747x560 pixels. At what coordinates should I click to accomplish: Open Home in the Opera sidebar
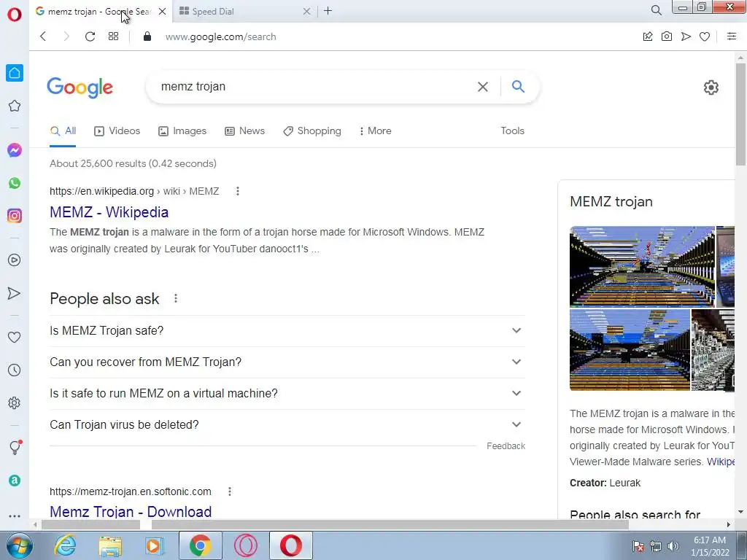tap(15, 73)
